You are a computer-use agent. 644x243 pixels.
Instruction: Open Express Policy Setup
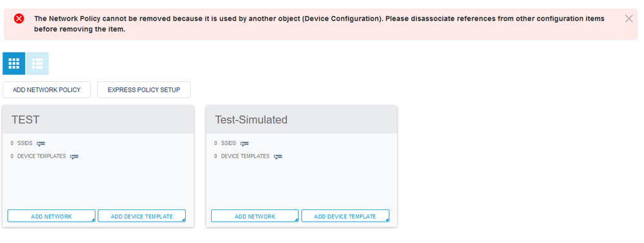pos(144,90)
